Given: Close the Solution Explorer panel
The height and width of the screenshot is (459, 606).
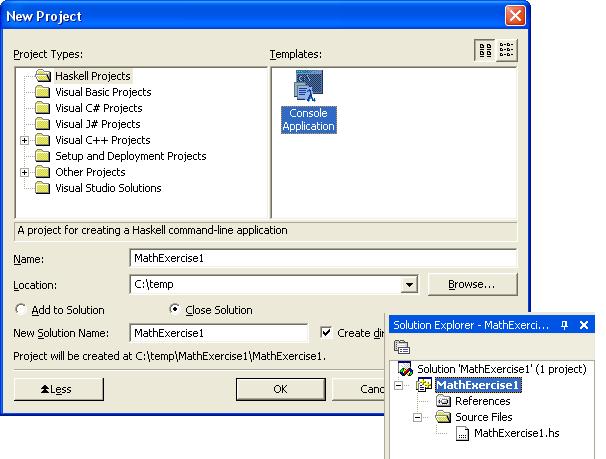Looking at the screenshot, I should coord(584,325).
